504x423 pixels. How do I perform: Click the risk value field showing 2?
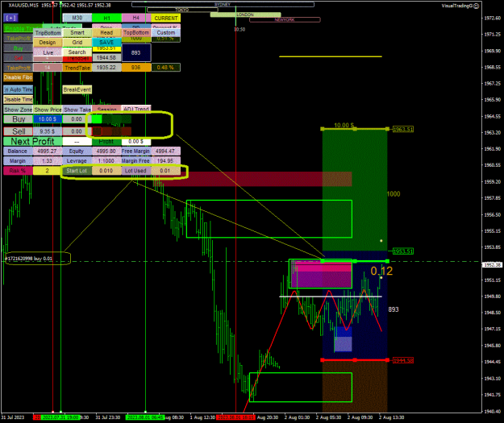[48, 171]
